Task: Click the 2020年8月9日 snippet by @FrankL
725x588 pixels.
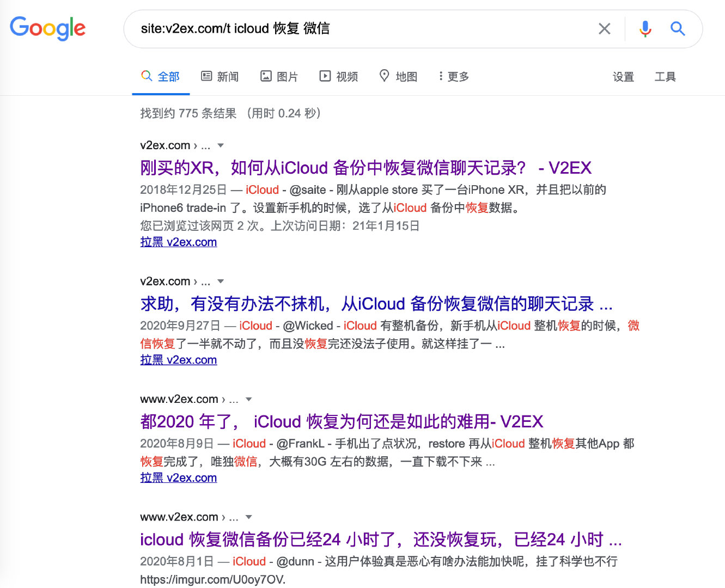Action: click(387, 453)
